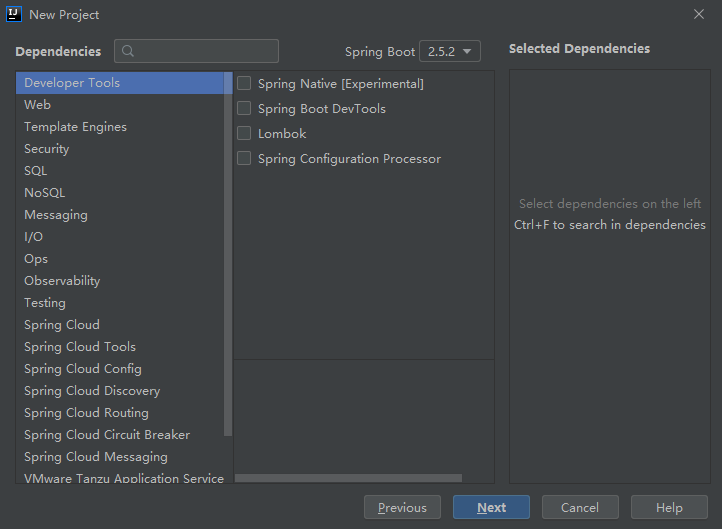Select the Spring Cloud Messaging category

coord(120,457)
